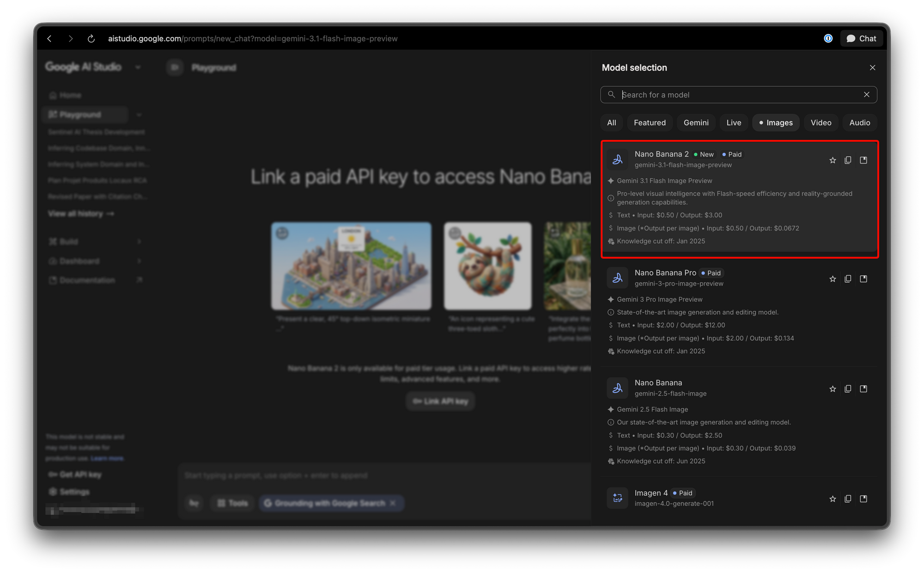Open View all history link
Image resolution: width=924 pixels, height=574 pixels.
[x=81, y=214]
